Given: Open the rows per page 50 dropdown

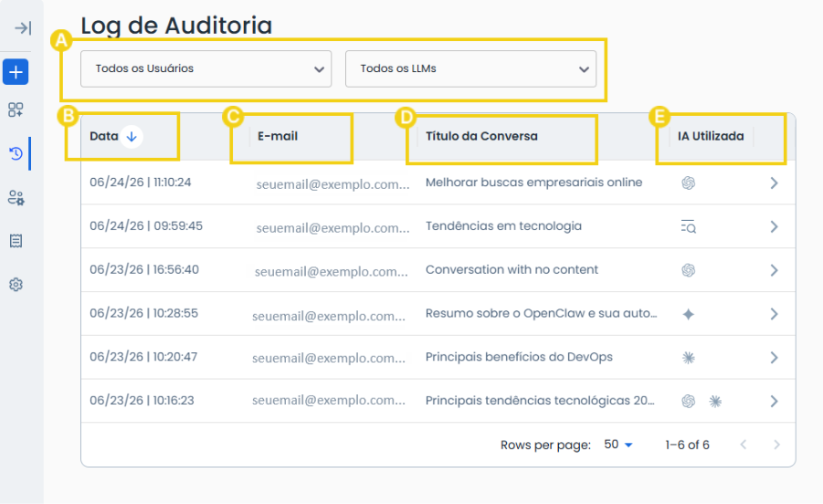Looking at the screenshot, I should pos(618,445).
